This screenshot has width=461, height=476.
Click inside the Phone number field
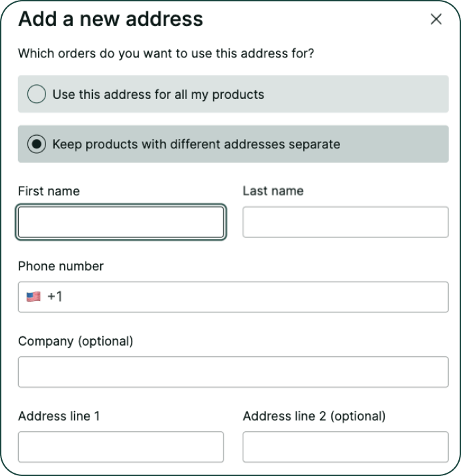(x=254, y=297)
